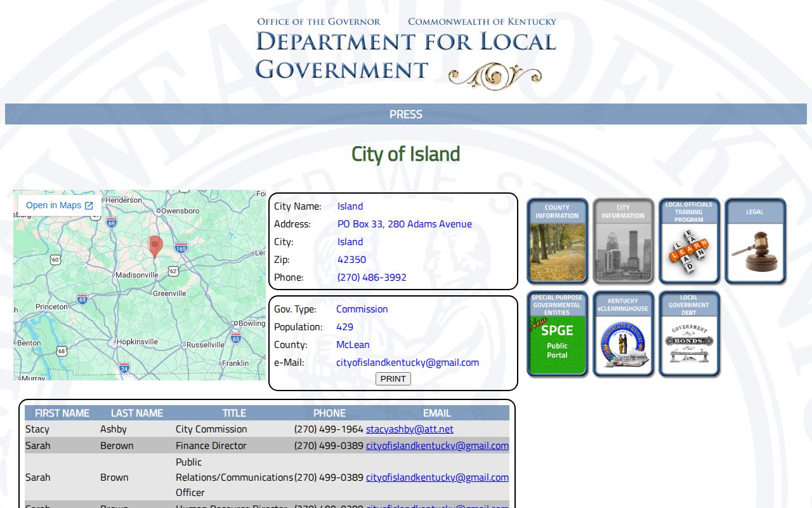This screenshot has width=812, height=508.
Task: Open Finance Director's cityofislandkentucky email link
Action: (437, 446)
